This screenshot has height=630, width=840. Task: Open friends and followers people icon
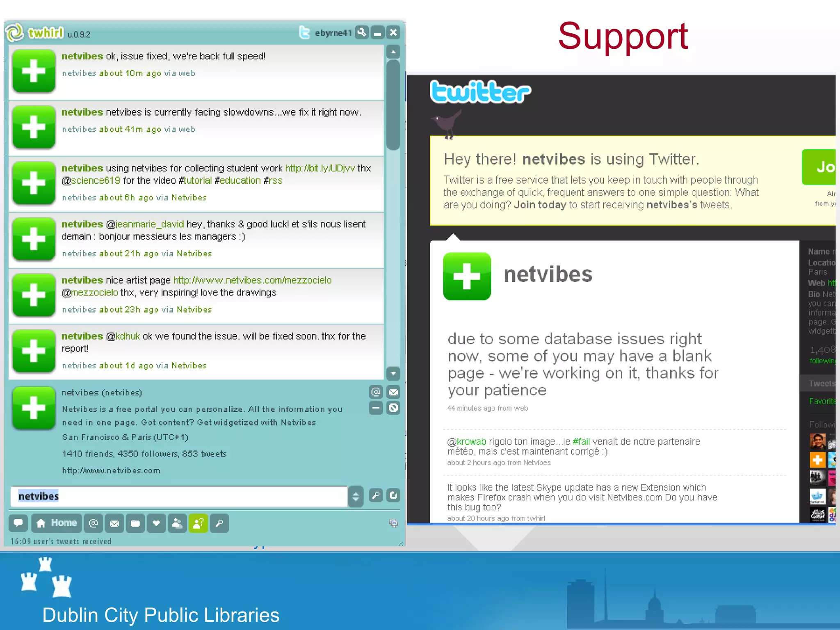(x=177, y=523)
